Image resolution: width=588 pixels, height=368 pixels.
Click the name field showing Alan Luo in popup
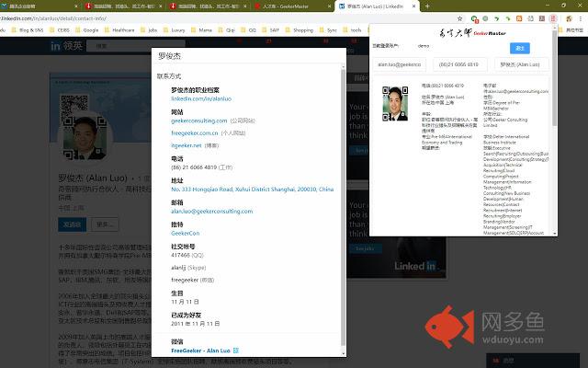[x=521, y=64]
